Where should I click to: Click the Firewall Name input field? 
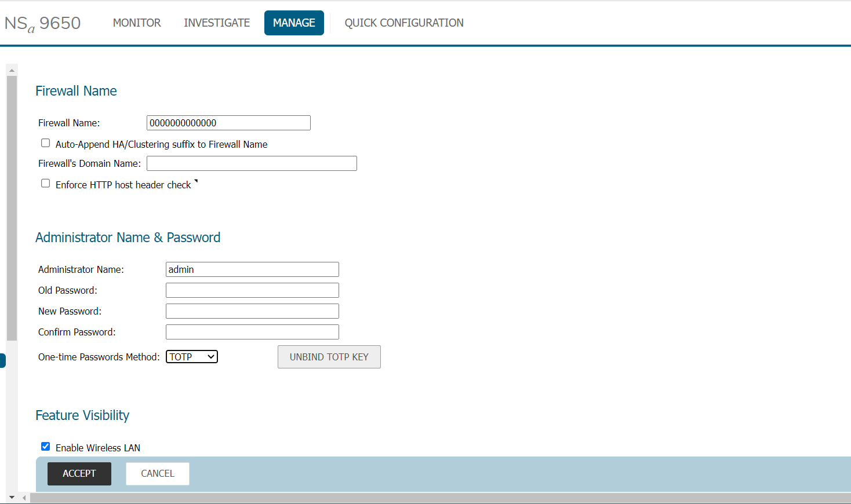pyautogui.click(x=228, y=123)
